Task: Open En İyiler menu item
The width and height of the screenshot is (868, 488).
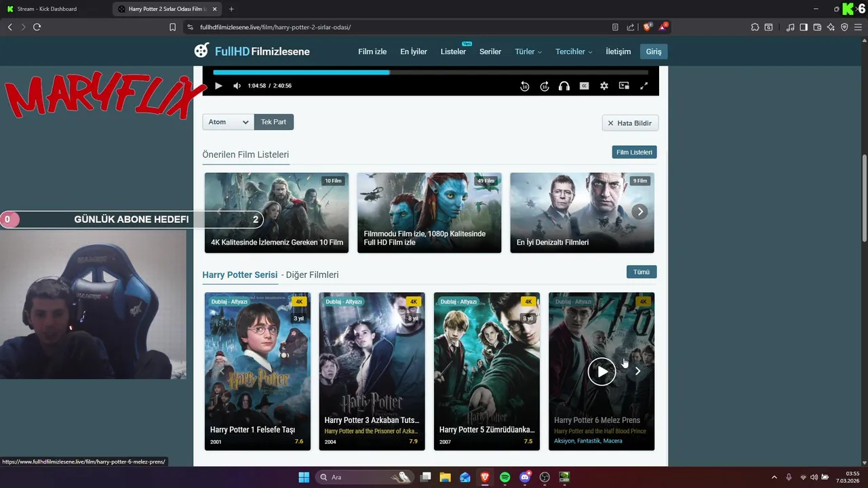Action: [414, 52]
